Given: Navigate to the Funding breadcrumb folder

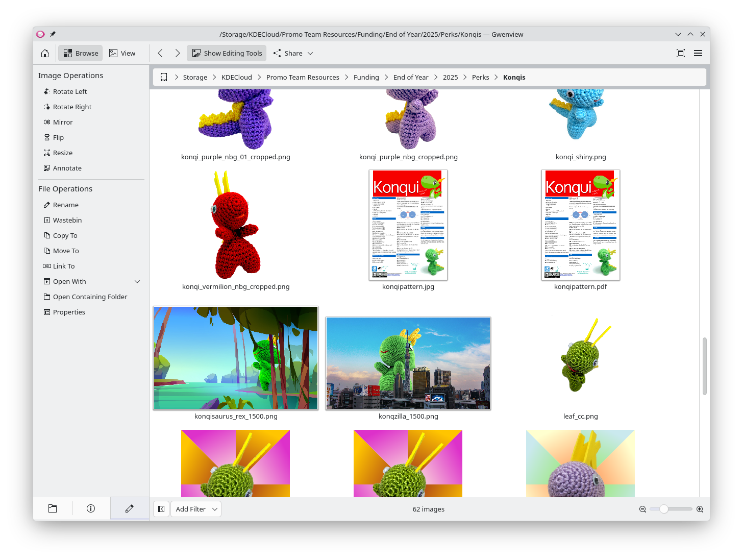Looking at the screenshot, I should click(366, 78).
